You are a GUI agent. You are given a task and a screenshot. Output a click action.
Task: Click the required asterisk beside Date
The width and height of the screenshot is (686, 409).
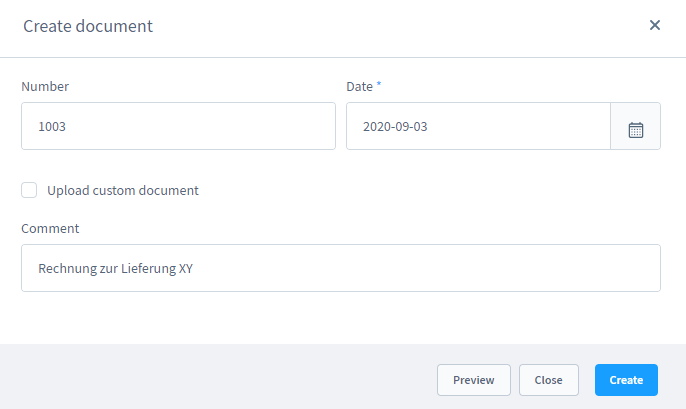pos(379,85)
